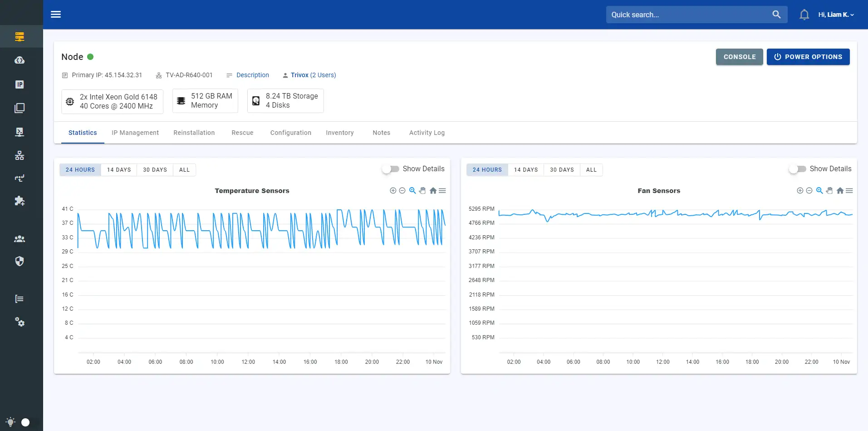Viewport: 868px width, 431px height.
Task: Open the IP addresses section in the sidebar
Action: pos(20,84)
